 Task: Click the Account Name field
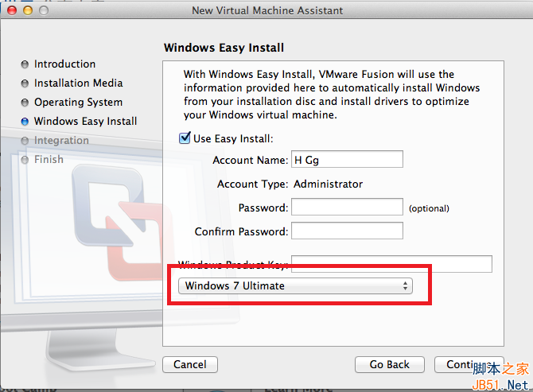[x=347, y=159]
